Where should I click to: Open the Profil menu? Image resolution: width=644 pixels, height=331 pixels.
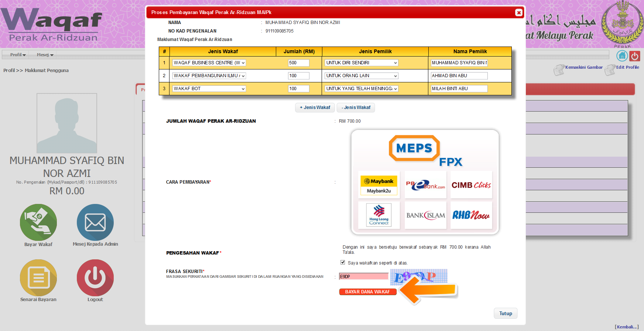pyautogui.click(x=18, y=55)
